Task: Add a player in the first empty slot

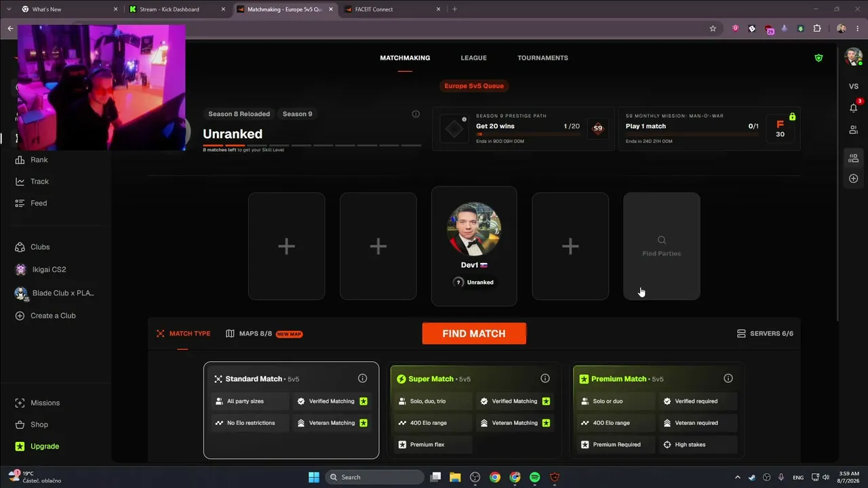Action: tap(286, 246)
